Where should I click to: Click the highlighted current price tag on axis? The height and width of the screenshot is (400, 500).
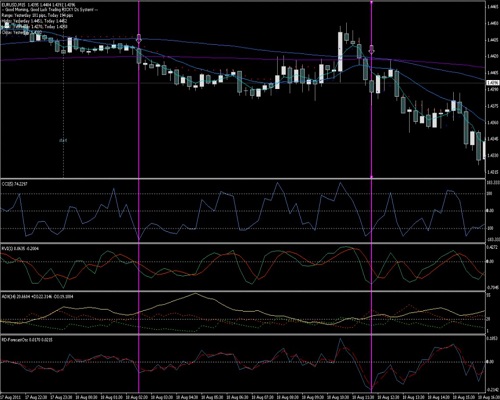pyautogui.click(x=493, y=83)
